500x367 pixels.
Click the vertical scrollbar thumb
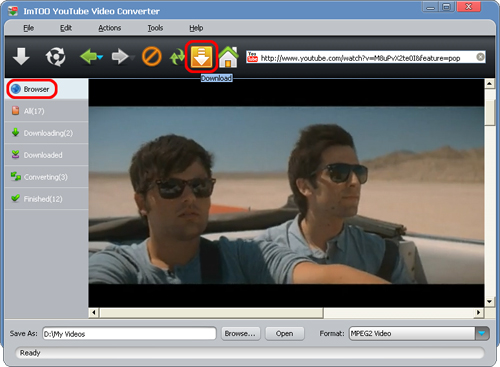(489, 113)
